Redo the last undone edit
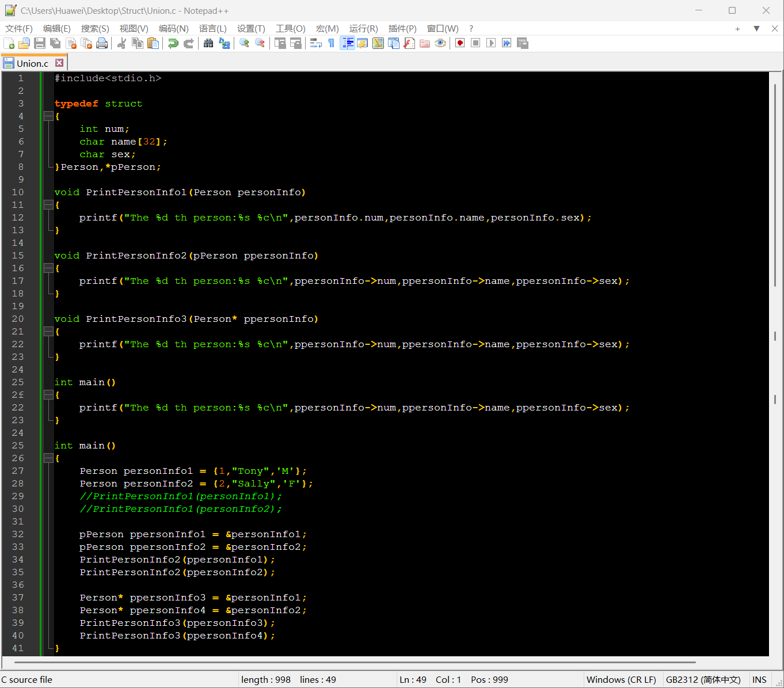Screen dimensions: 784x688 (x=188, y=43)
